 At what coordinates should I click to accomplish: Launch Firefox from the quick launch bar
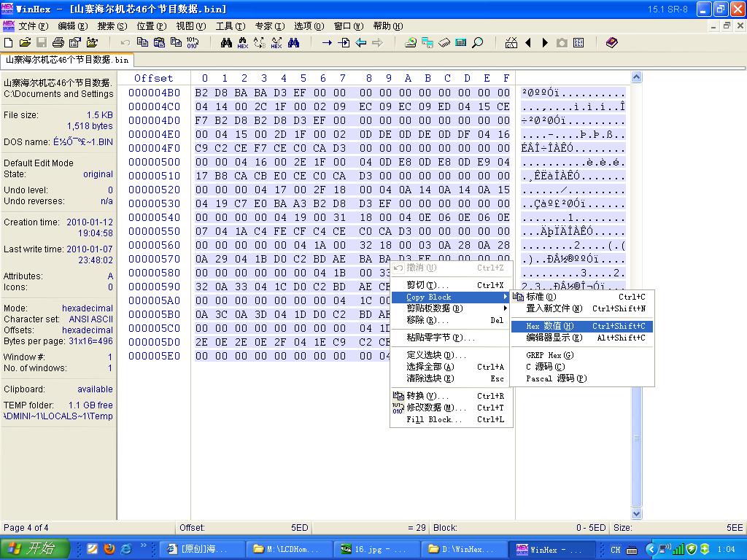point(109,549)
